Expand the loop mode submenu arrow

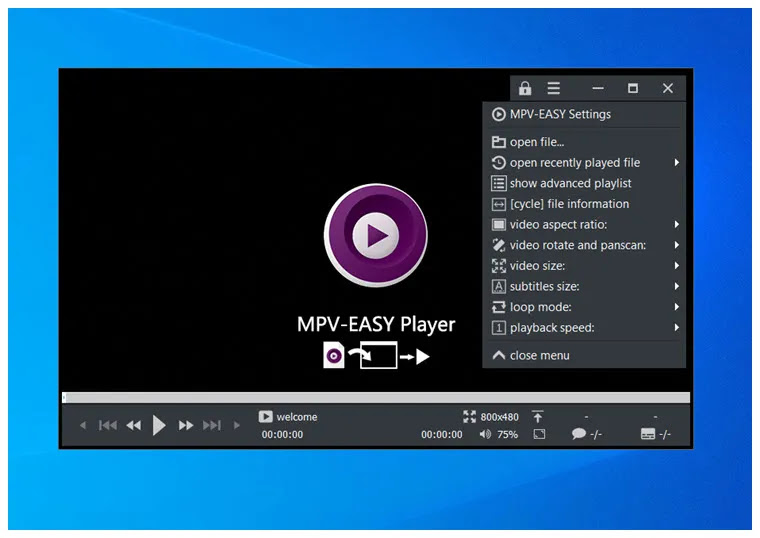click(x=676, y=307)
